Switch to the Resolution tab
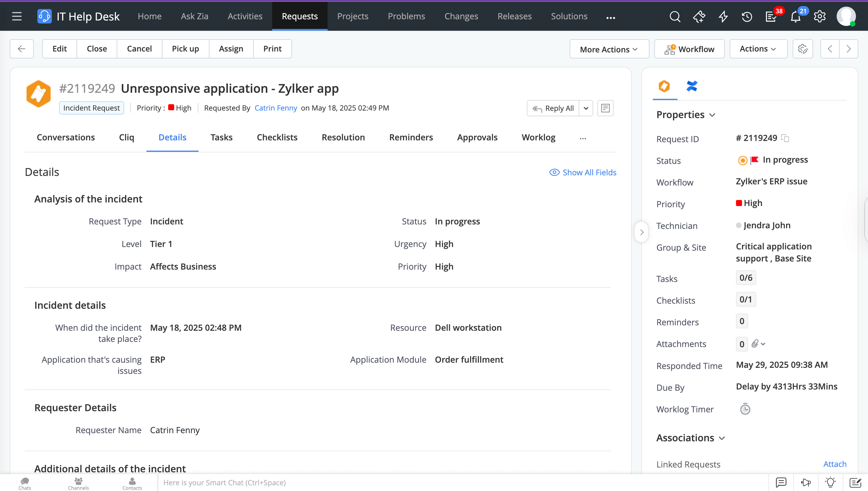 click(343, 137)
